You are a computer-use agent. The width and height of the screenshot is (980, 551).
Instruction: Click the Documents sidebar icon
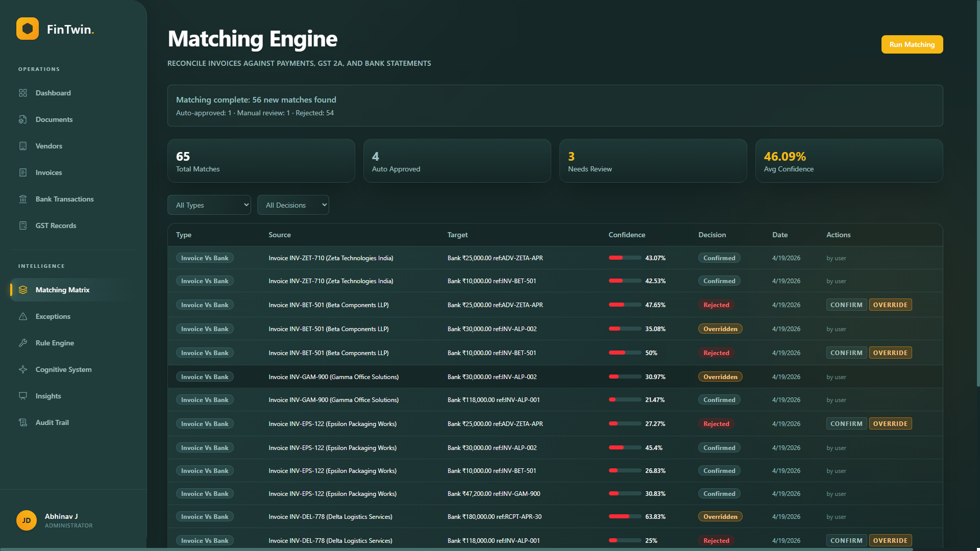click(23, 119)
